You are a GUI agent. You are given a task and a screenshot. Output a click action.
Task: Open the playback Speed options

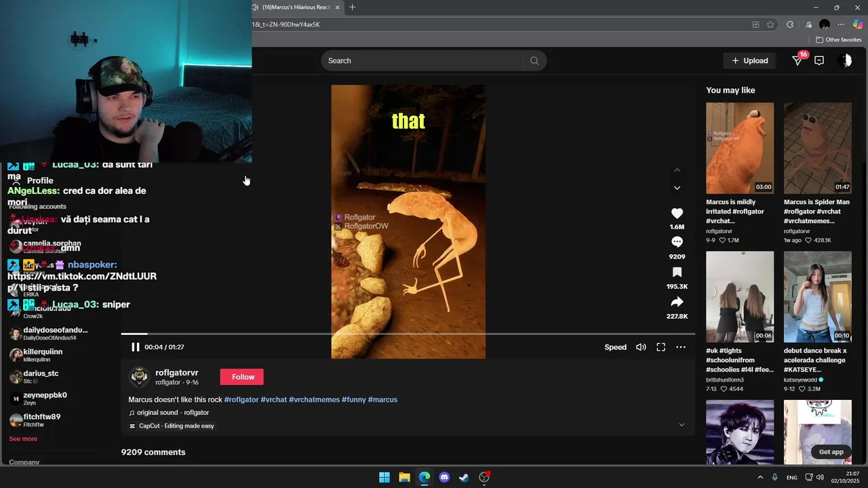pos(615,347)
